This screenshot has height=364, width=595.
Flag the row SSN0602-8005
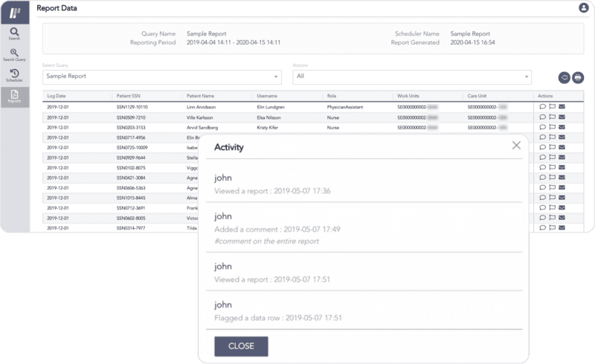553,218
